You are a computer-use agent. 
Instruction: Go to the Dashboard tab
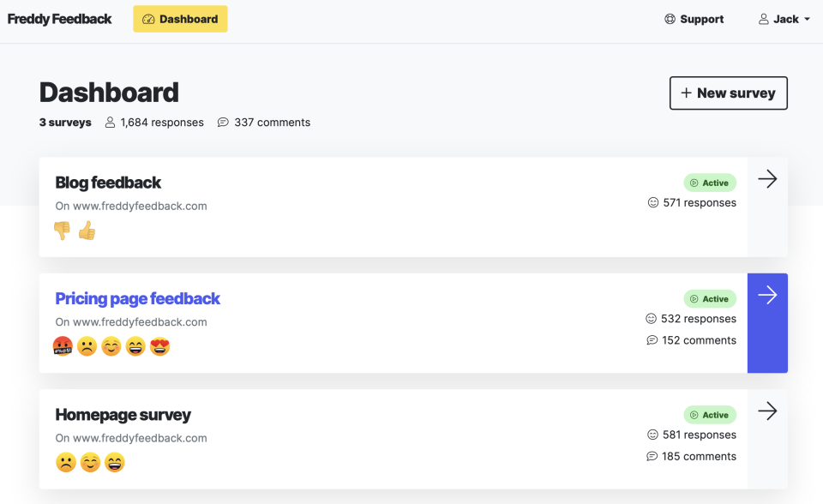(180, 19)
